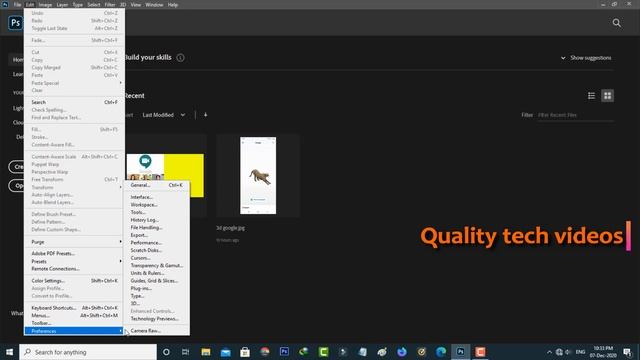Open the green Camtasia taskbar icon

point(323,352)
